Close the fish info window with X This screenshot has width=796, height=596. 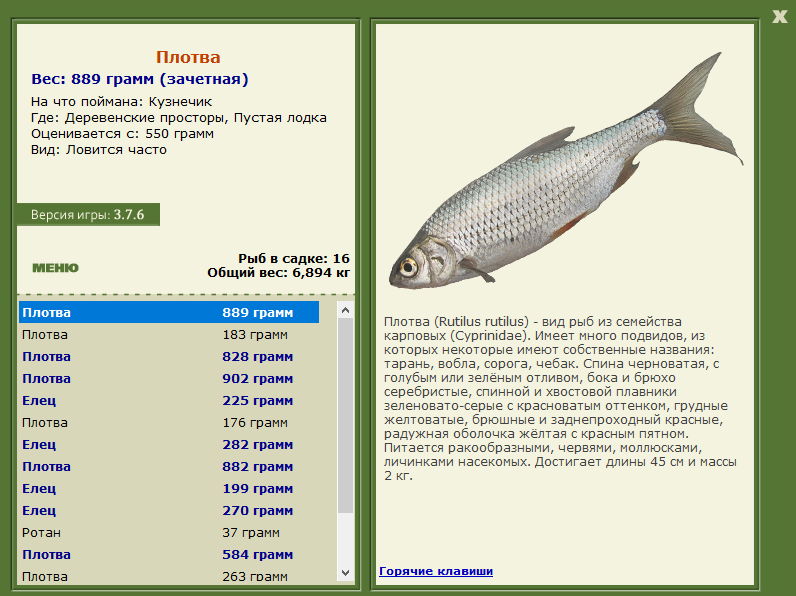coord(779,17)
